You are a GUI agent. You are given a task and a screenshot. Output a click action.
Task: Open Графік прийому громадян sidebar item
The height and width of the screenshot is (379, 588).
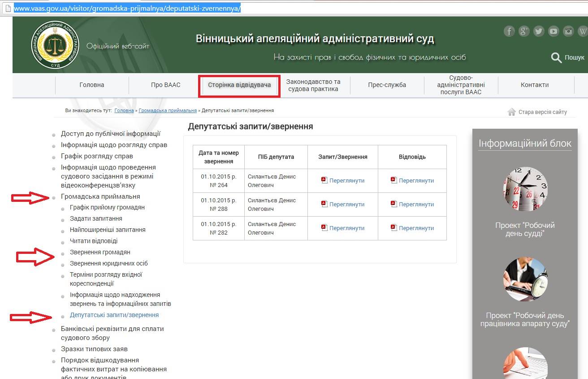(107, 207)
